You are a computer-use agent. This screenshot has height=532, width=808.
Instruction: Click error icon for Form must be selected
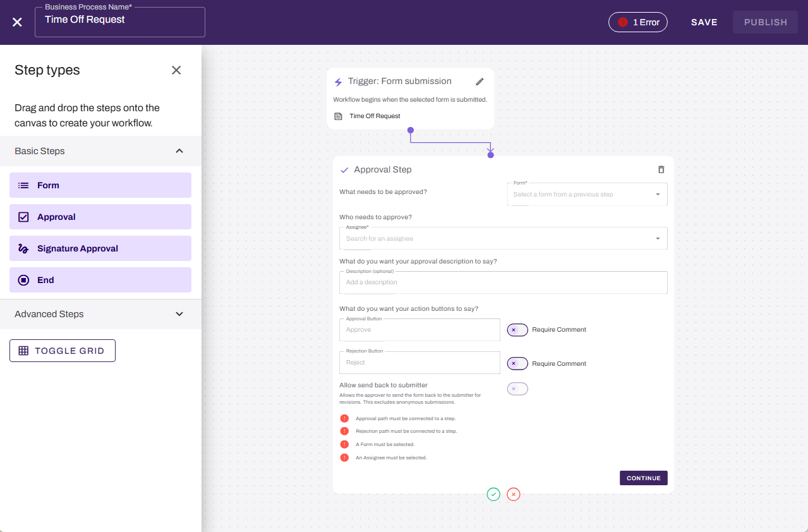(344, 444)
